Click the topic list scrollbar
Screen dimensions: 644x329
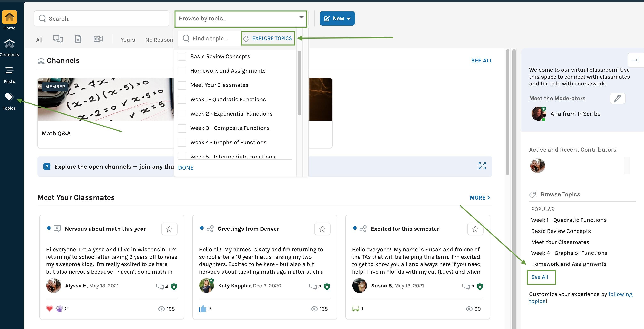coord(299,83)
